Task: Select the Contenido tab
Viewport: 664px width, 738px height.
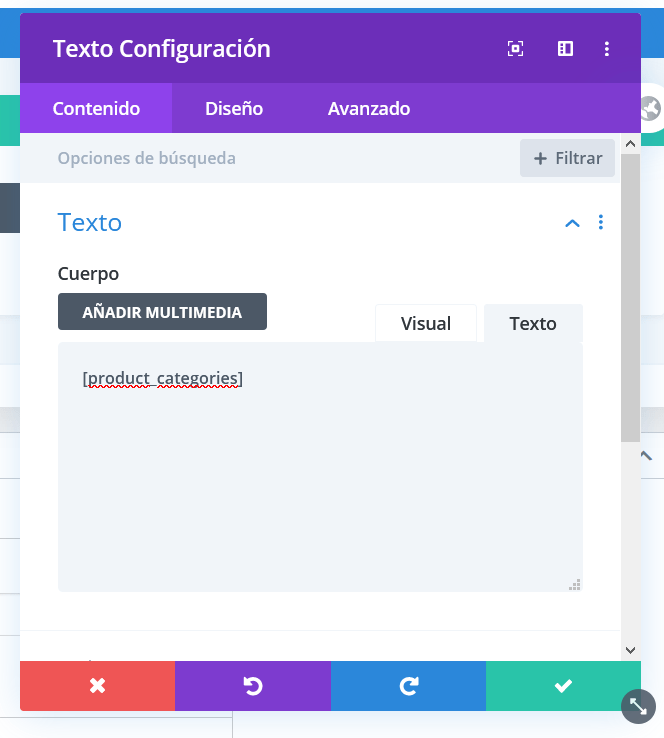Action: (96, 109)
